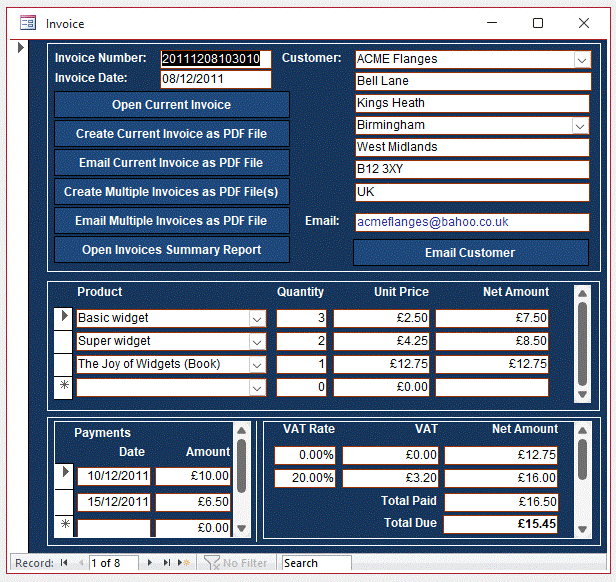Screen dimensions: 616x582
Task: Click the Search box in navigation bar
Action: [316, 563]
